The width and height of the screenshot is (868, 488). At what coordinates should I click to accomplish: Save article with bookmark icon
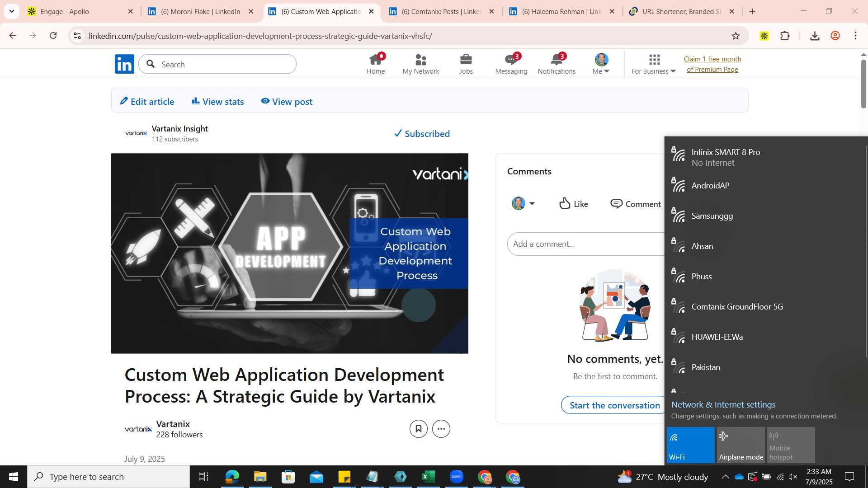coord(419,429)
